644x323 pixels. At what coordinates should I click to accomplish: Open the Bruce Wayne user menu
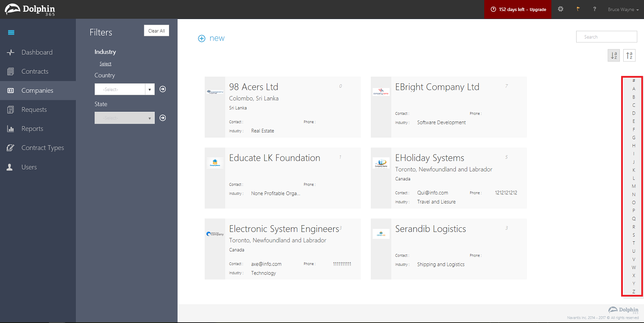pyautogui.click(x=623, y=9)
